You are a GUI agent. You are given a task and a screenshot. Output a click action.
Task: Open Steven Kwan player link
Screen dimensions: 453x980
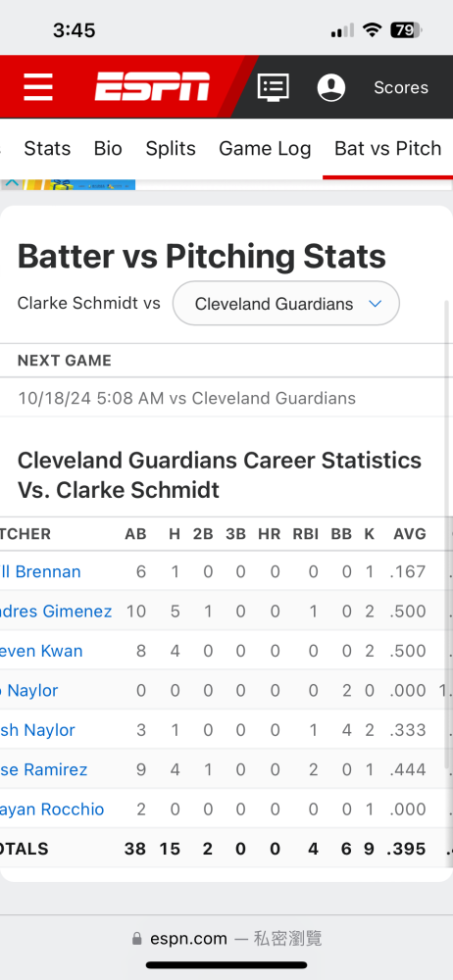point(41,651)
